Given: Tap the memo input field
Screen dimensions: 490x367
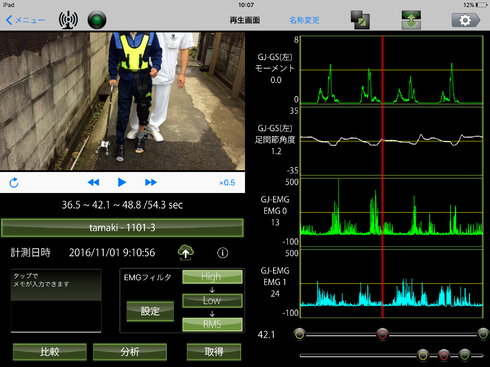Looking at the screenshot, I should [x=56, y=301].
